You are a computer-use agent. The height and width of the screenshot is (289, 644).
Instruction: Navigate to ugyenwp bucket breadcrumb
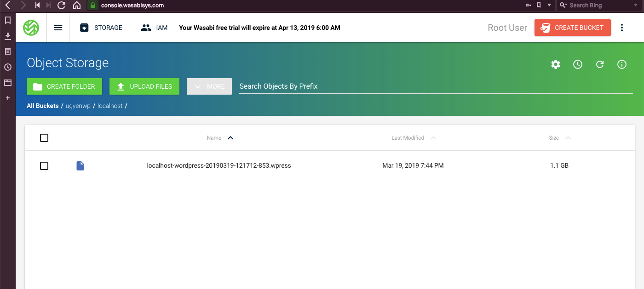click(x=78, y=106)
